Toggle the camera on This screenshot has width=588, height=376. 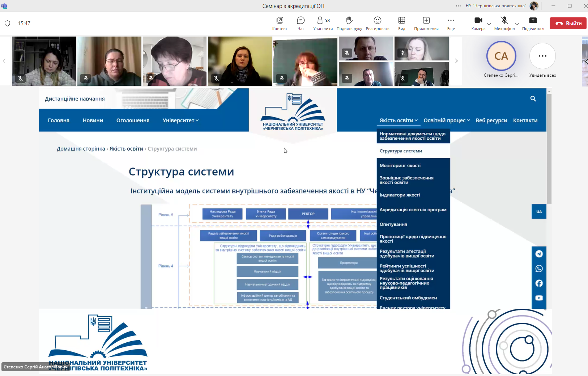[478, 21]
